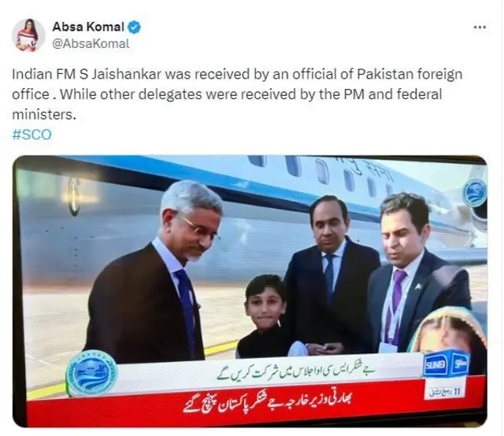Screen dimensions: 504x436
Task: Click the airplane windows in the photo
Action: (321, 175)
